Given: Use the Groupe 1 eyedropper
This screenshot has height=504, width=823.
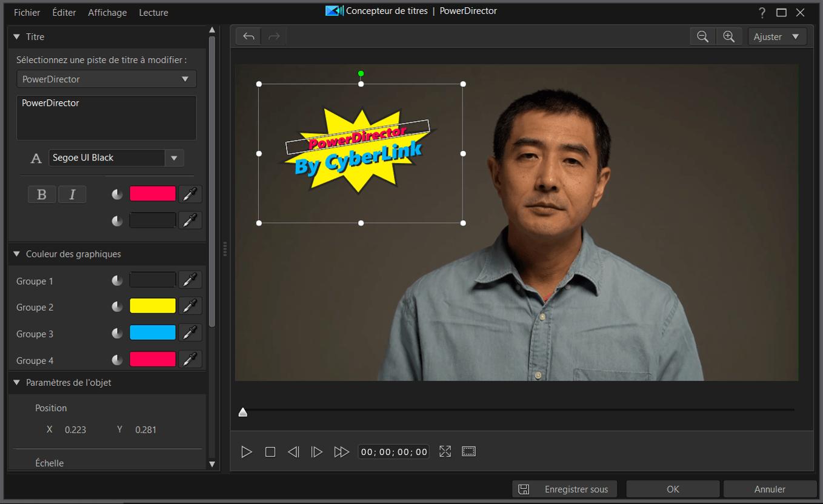Looking at the screenshot, I should coord(190,280).
